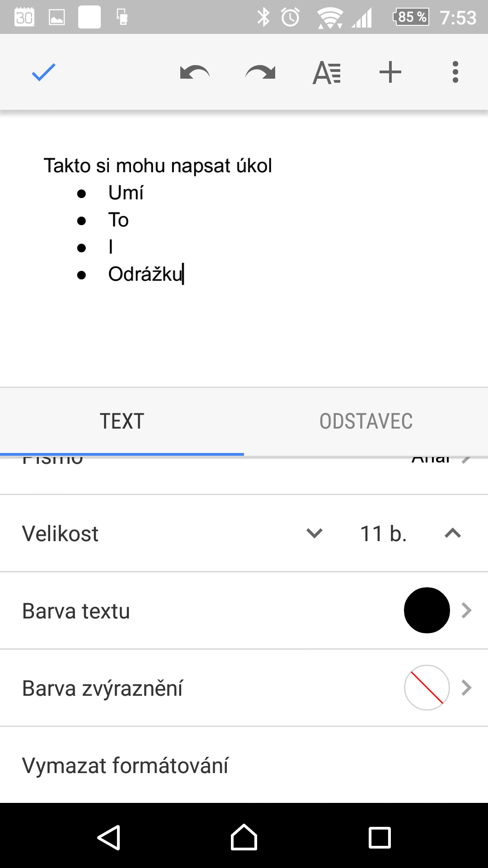Undo the last edit

(x=195, y=72)
